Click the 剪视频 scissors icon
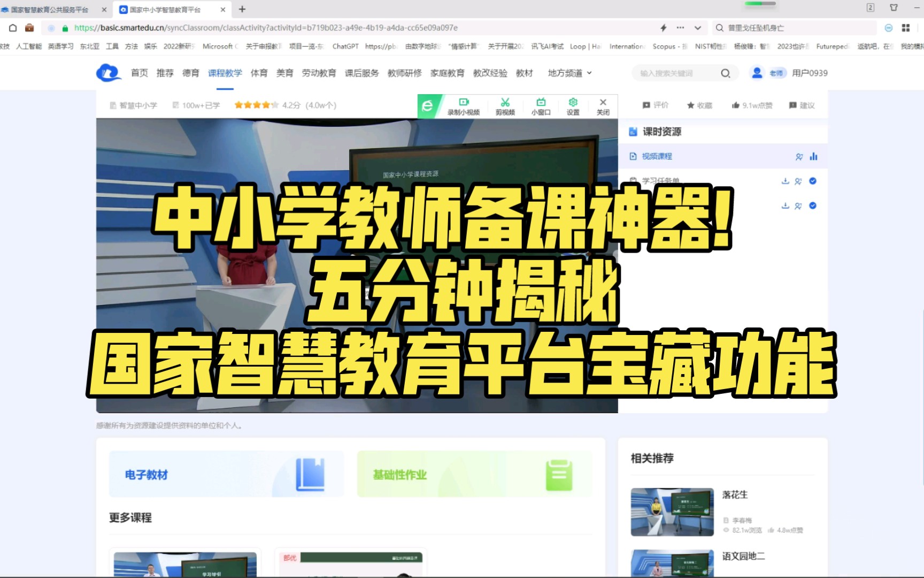This screenshot has height=578, width=924. (x=505, y=107)
